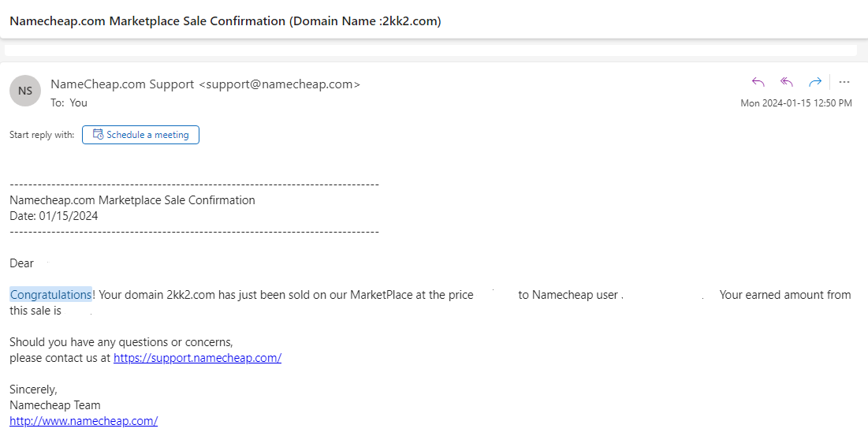The height and width of the screenshot is (436, 868).
Task: Click the Reply arrow icon
Action: tap(758, 83)
